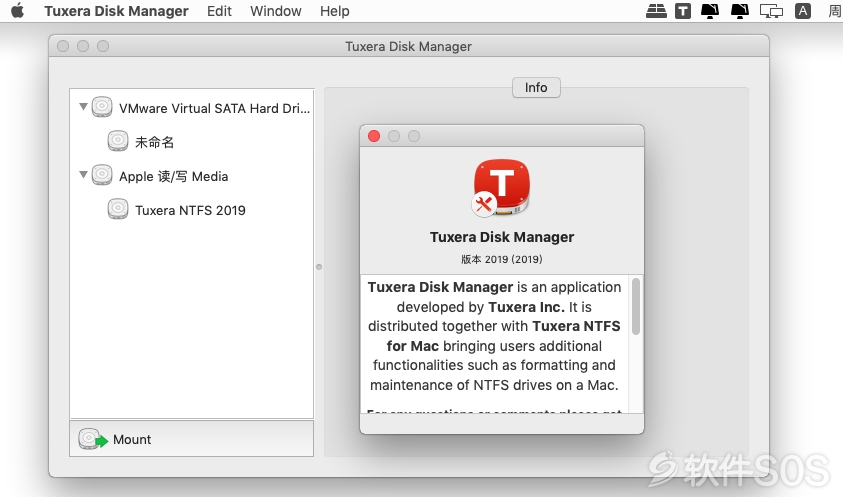Switch to the Info tab

[536, 88]
